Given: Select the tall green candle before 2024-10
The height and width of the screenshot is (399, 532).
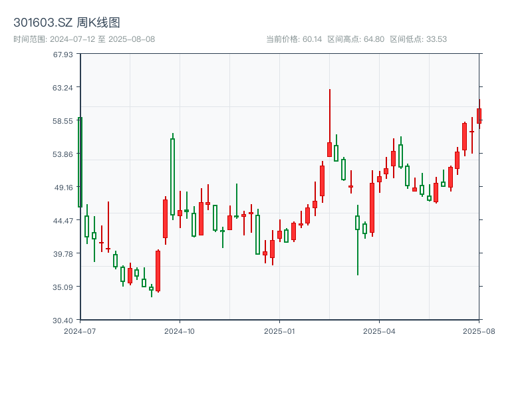Looking at the screenshot, I should (x=173, y=177).
